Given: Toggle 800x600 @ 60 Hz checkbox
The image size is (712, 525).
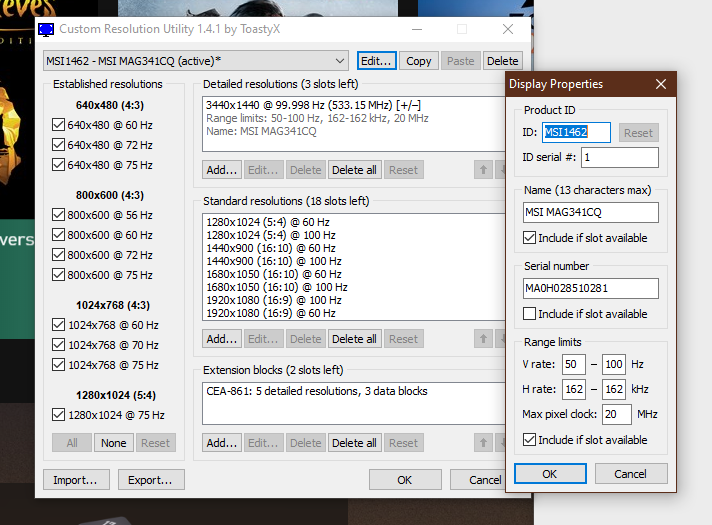Looking at the screenshot, I should (x=58, y=234).
